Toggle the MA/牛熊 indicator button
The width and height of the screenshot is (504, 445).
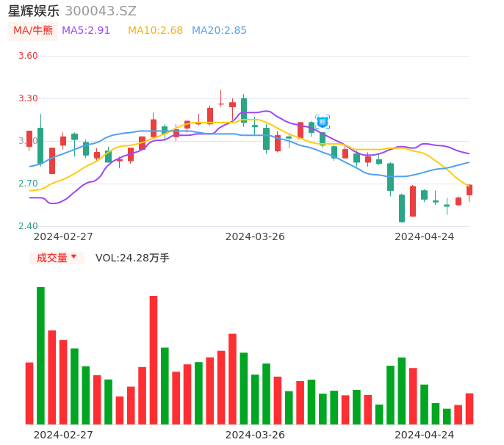[x=33, y=31]
